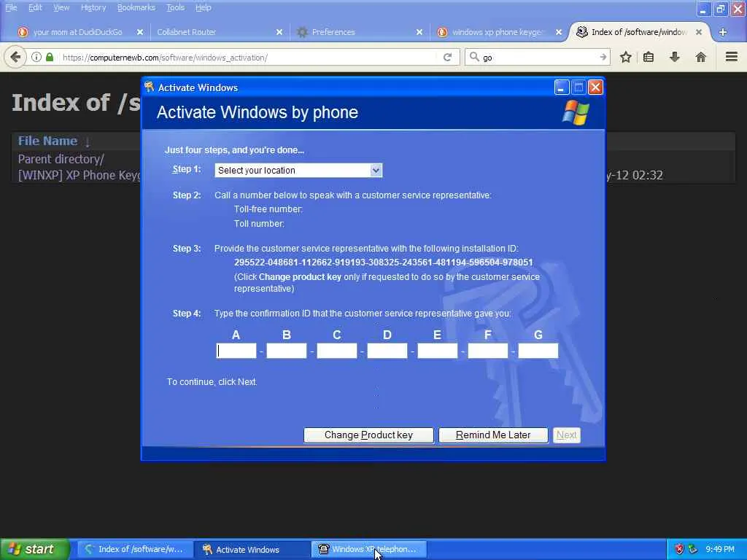The height and width of the screenshot is (560, 747).
Task: Close the windows xp phone keygen tab
Action: (559, 32)
